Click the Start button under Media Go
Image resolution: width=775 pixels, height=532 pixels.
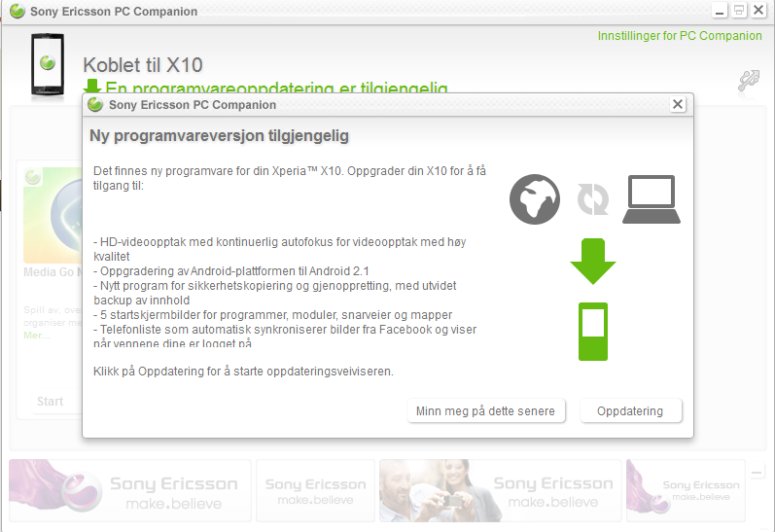50,402
